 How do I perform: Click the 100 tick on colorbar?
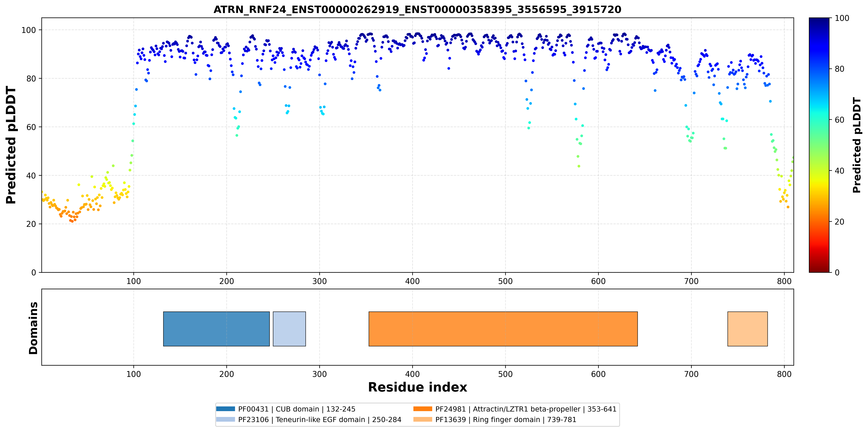coord(842,18)
